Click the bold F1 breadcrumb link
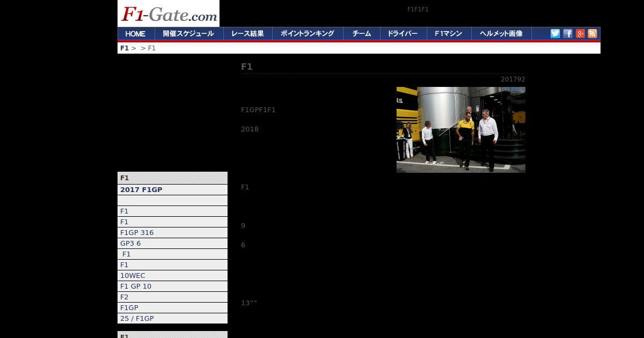 (125, 48)
